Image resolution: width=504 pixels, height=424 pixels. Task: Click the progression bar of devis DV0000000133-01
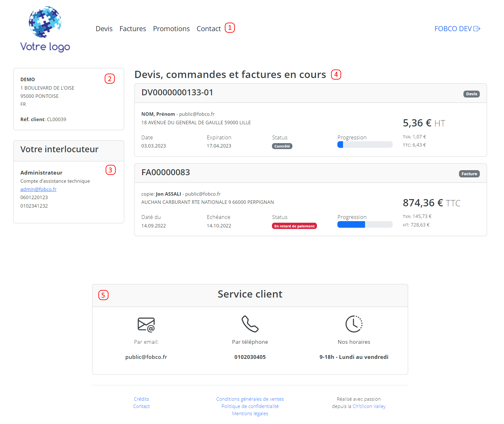pyautogui.click(x=365, y=144)
